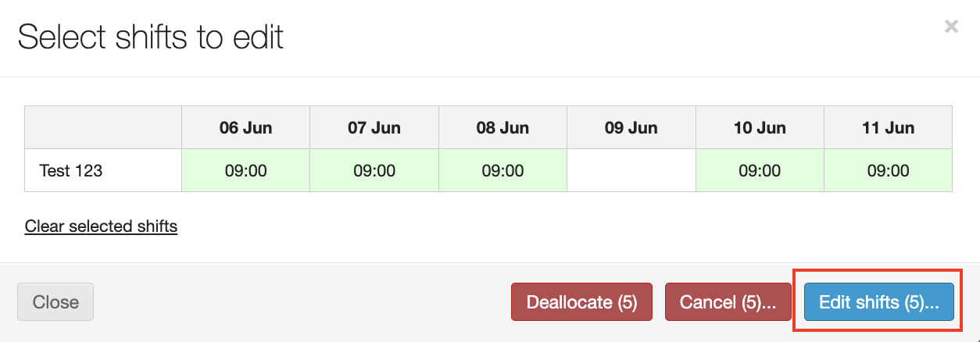
Task: Select the 11 Jun column header
Action: click(x=888, y=128)
